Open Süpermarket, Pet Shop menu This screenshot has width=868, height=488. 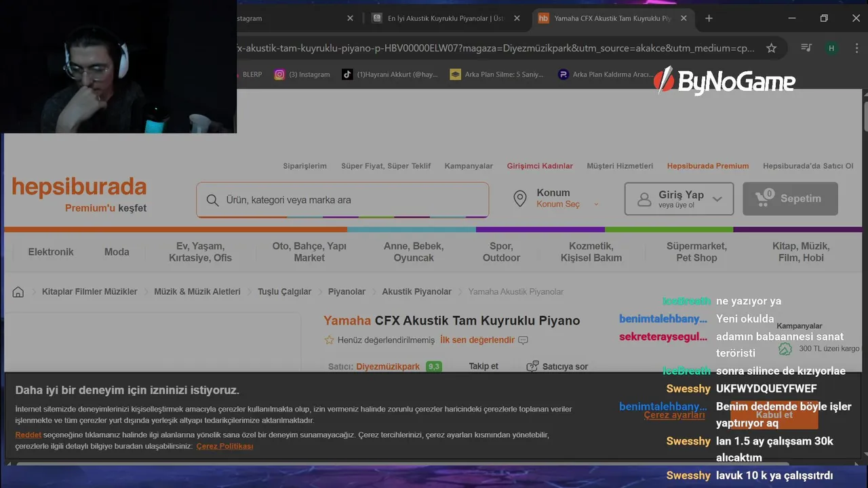(696, 251)
